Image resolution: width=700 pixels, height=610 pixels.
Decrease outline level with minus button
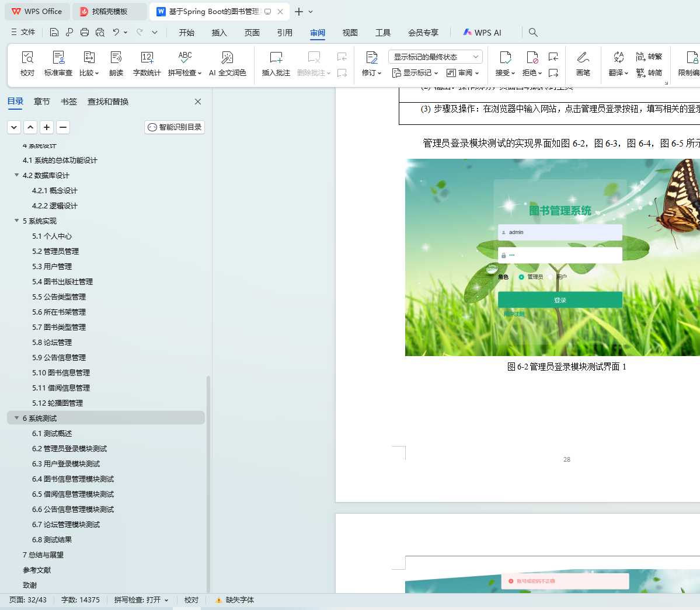(x=63, y=127)
